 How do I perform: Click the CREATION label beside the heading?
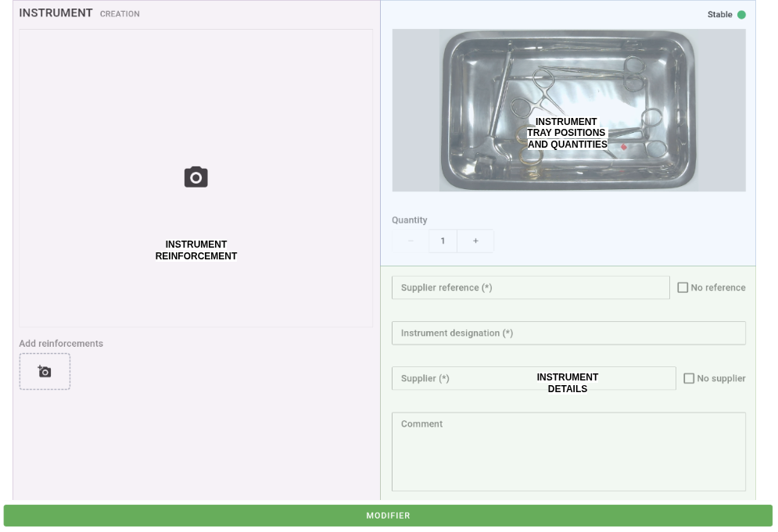point(120,14)
